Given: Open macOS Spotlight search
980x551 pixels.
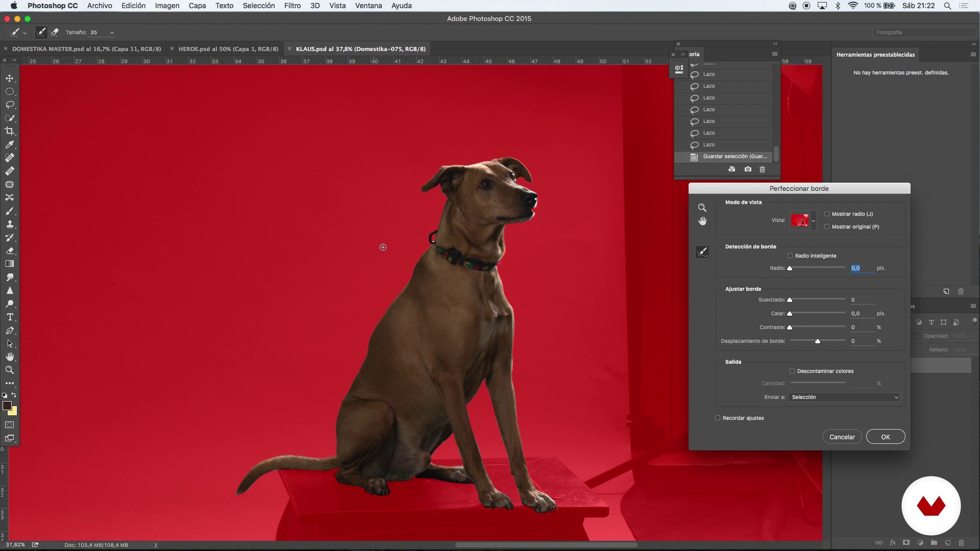Looking at the screenshot, I should (947, 6).
